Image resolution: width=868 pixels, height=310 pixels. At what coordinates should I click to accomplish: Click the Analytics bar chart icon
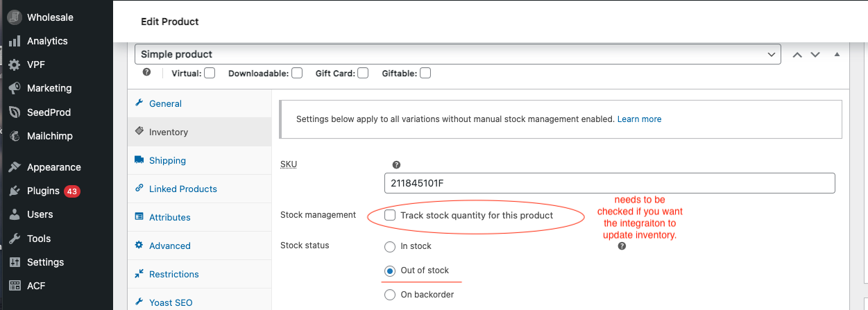[15, 42]
